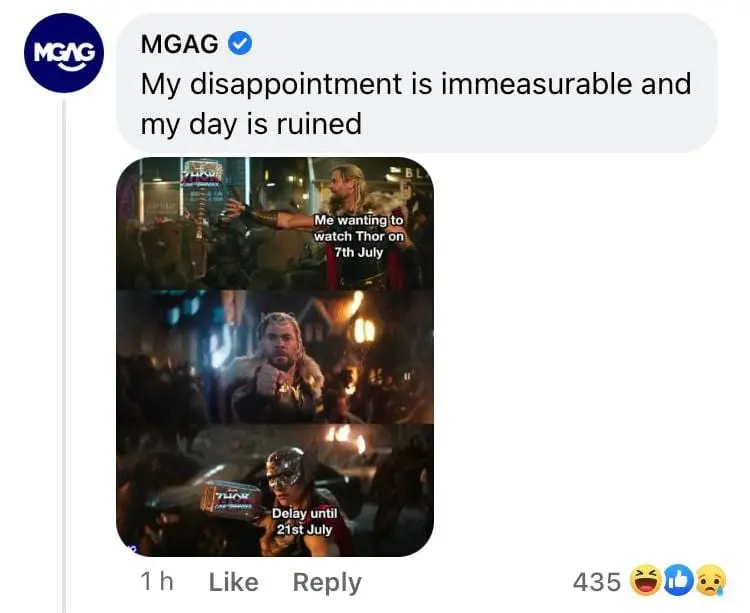Viewport: 750px width, 613px height.
Task: Open the middle meme panel of Thor
Action: click(274, 358)
